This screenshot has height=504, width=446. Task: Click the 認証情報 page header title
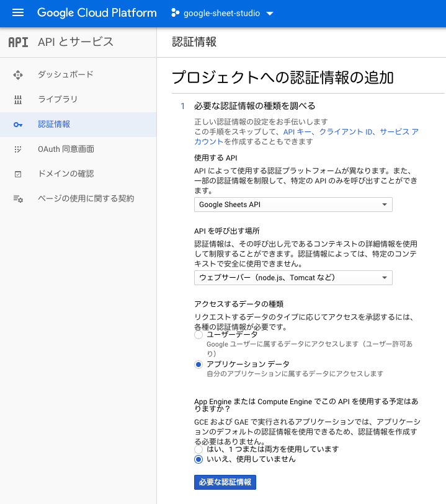pyautogui.click(x=194, y=42)
